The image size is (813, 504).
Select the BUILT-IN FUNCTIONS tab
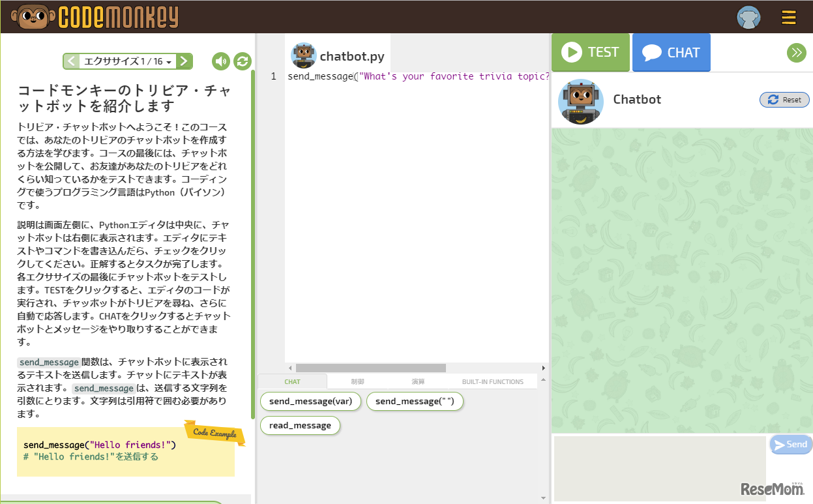click(x=493, y=381)
